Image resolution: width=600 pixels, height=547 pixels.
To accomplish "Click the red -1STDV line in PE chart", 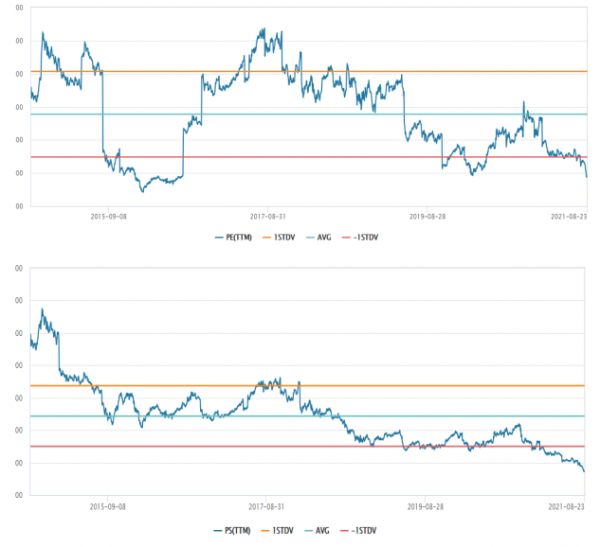I will click(x=300, y=157).
